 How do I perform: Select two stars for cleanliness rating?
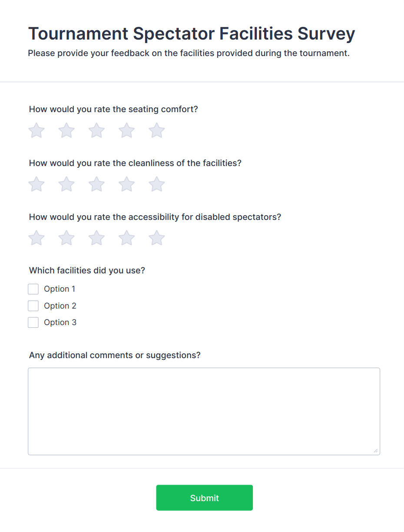click(x=66, y=184)
